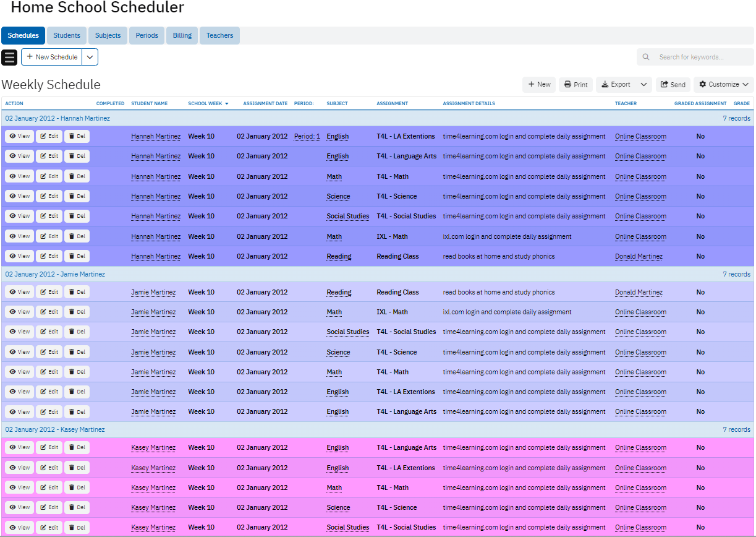This screenshot has width=756, height=537.
Task: Expand the New Schedule dropdown arrow
Action: (x=90, y=57)
